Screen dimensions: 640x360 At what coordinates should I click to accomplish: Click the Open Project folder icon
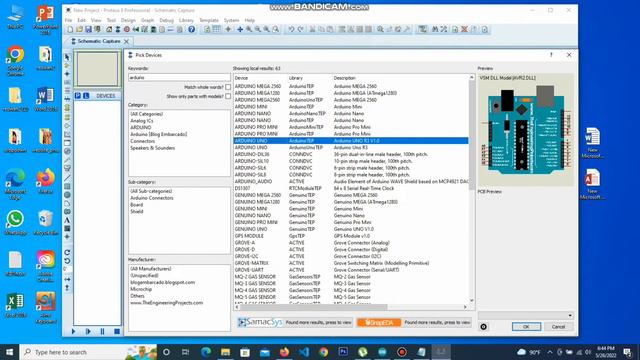tap(79, 29)
